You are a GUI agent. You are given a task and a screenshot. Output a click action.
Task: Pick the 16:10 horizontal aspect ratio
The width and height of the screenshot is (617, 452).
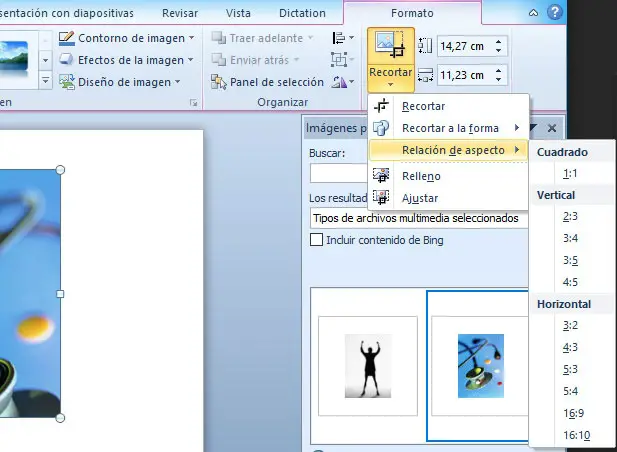click(x=576, y=435)
